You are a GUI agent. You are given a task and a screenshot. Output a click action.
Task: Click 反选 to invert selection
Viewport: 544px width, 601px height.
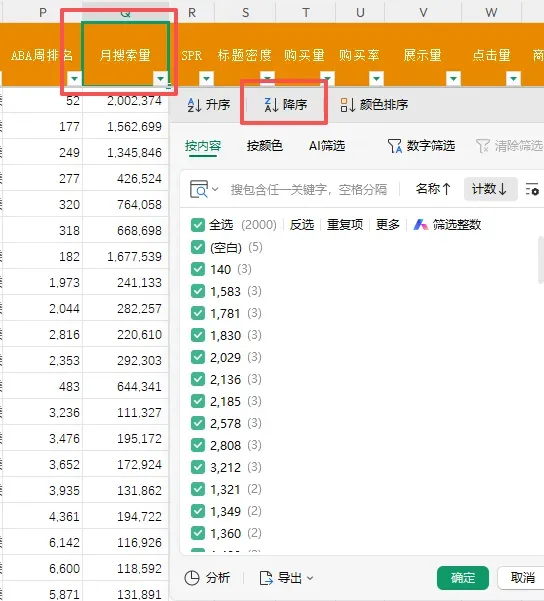pyautogui.click(x=302, y=225)
